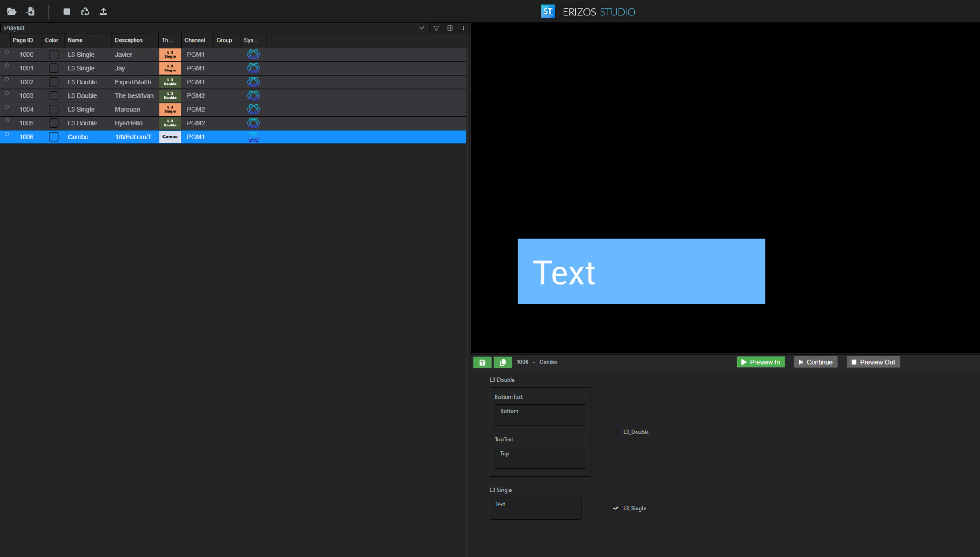Open the playlist filter funnel icon

click(x=436, y=28)
